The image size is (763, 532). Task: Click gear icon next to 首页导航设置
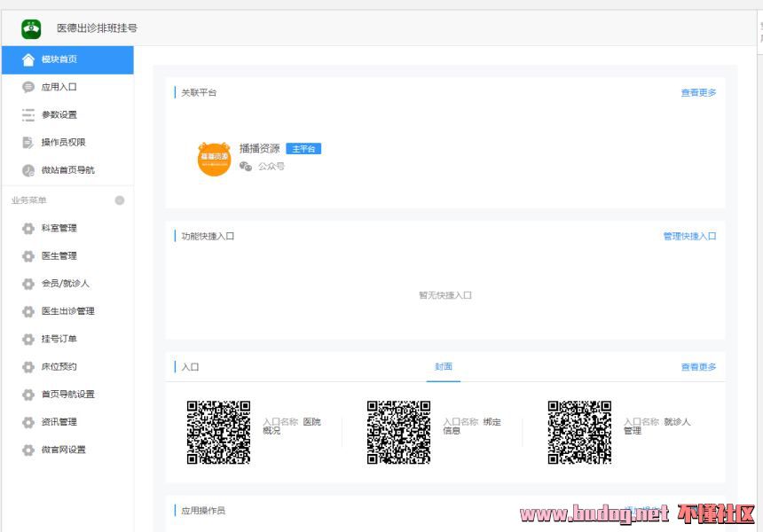coord(28,395)
